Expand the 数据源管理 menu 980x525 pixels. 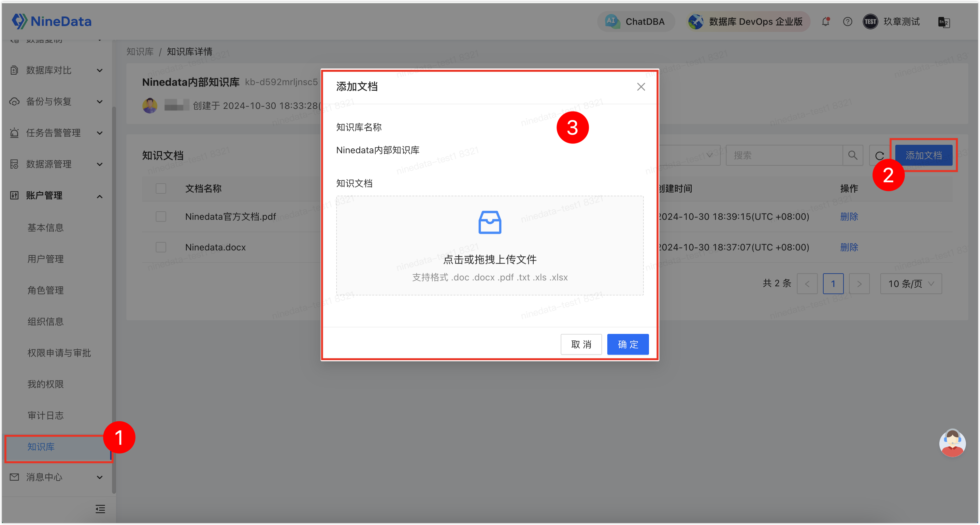100,164
